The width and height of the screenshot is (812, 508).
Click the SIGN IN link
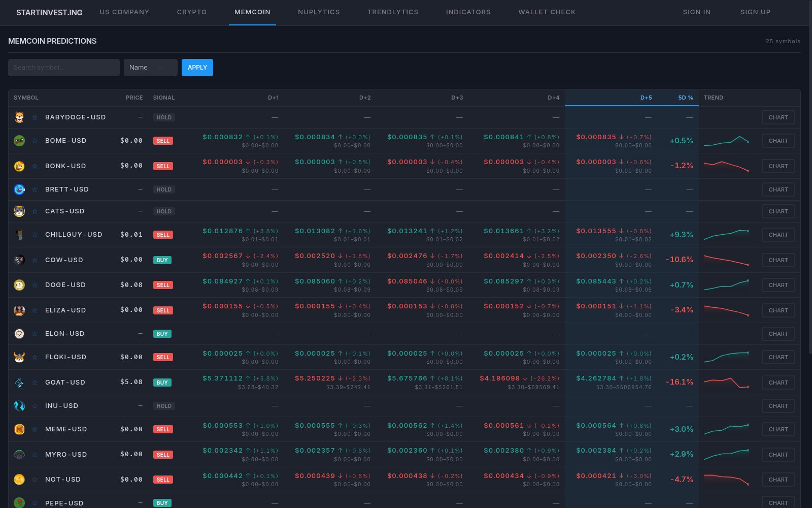click(697, 12)
